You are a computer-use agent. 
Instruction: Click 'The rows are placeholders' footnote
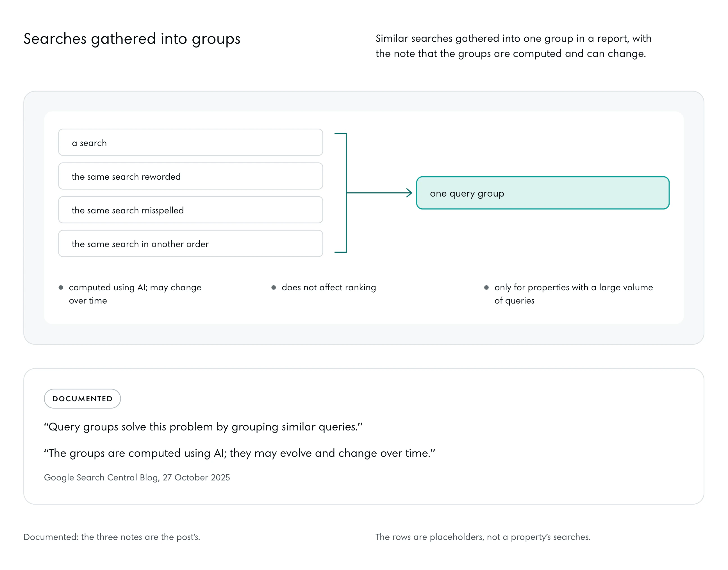coord(483,537)
